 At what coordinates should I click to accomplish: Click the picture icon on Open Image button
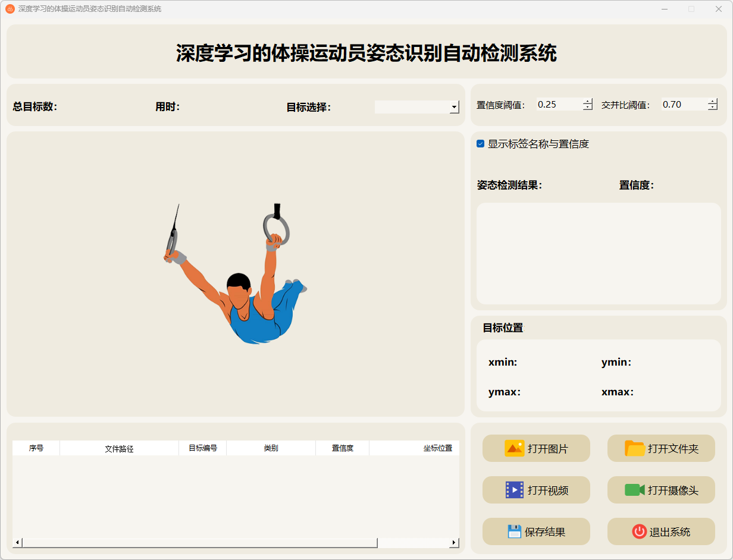[514, 448]
